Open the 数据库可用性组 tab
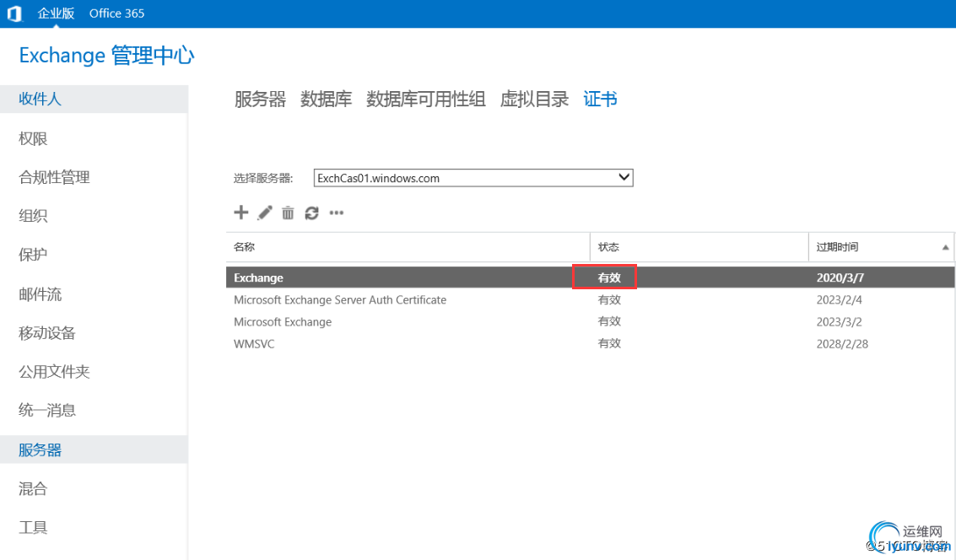The width and height of the screenshot is (956, 560). (x=425, y=99)
